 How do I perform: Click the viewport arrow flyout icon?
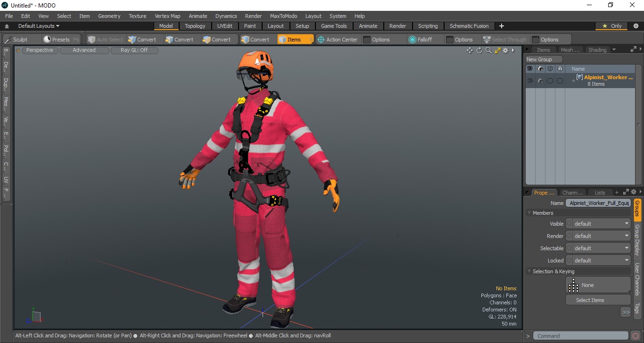tap(513, 50)
